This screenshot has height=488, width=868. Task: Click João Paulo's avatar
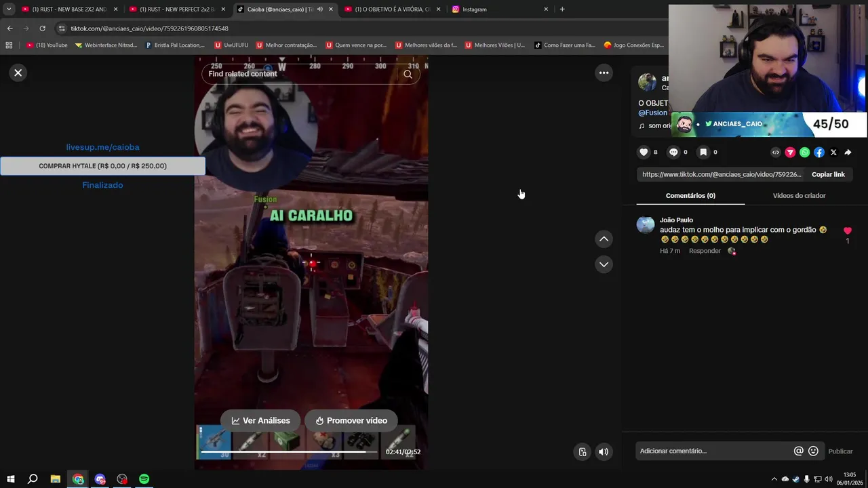click(646, 225)
